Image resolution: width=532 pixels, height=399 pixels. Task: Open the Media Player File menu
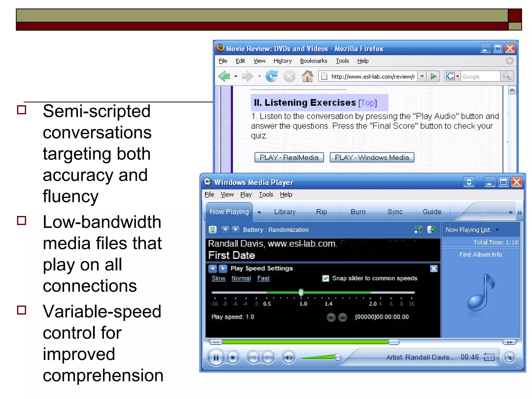pos(209,195)
